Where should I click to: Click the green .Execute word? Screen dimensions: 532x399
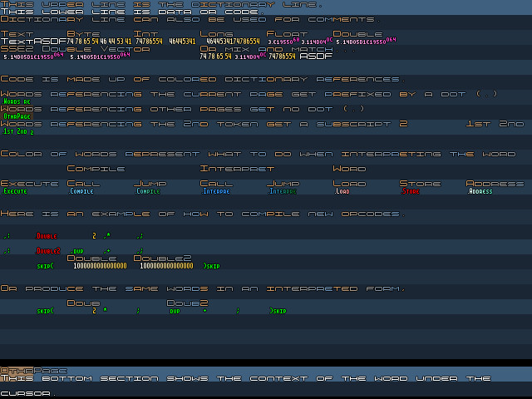coord(15,191)
